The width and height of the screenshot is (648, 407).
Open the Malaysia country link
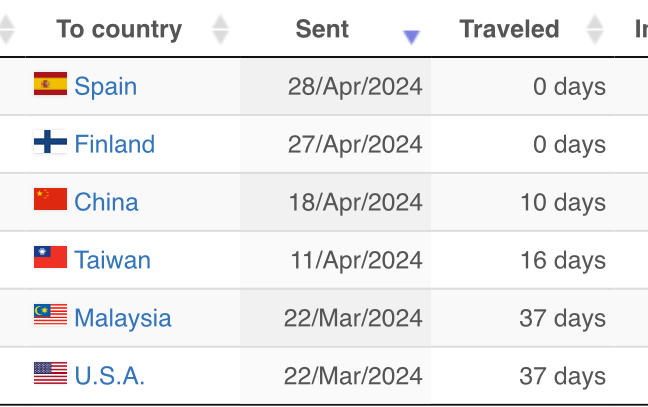pyautogui.click(x=123, y=318)
